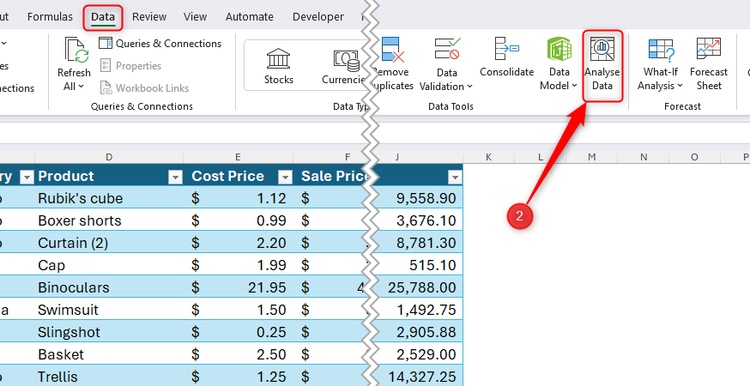The width and height of the screenshot is (750, 386).
Task: Open the Developer tab
Action: point(318,17)
